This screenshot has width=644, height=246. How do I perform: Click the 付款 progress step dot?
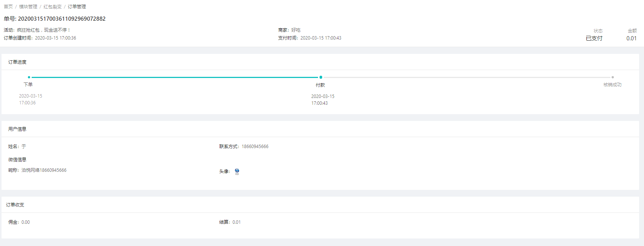point(321,77)
